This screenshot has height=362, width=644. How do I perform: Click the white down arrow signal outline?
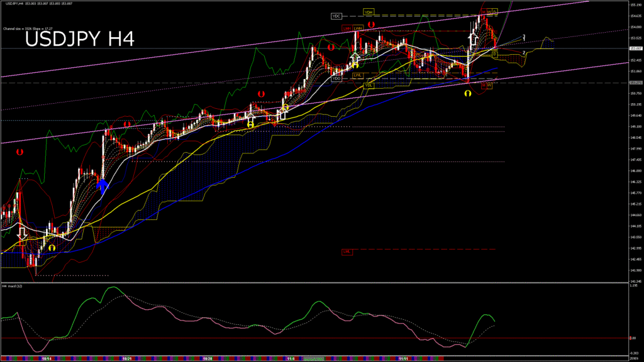pos(22,234)
